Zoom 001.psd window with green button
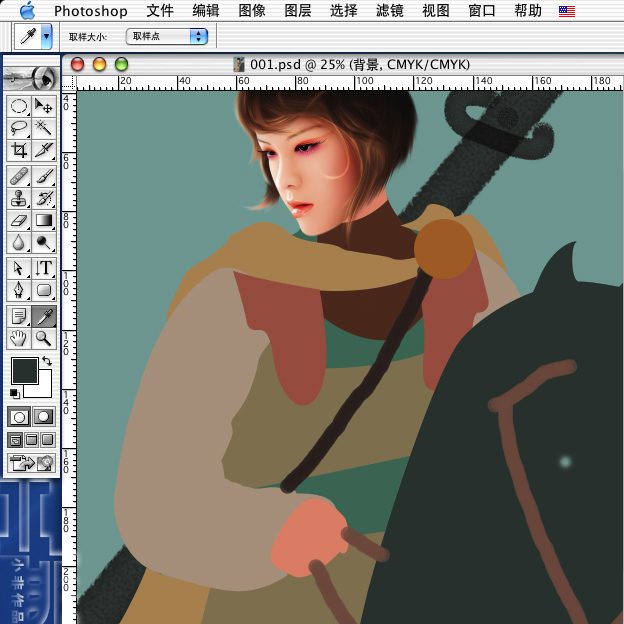 [121, 64]
